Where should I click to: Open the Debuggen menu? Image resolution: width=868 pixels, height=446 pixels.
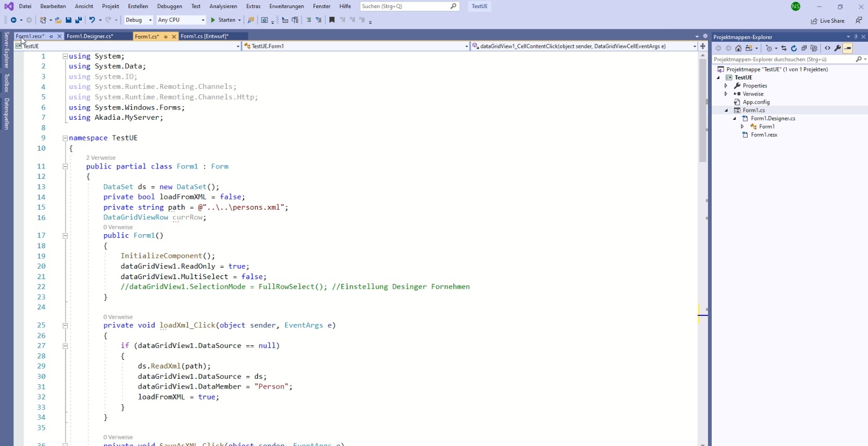[x=170, y=7]
